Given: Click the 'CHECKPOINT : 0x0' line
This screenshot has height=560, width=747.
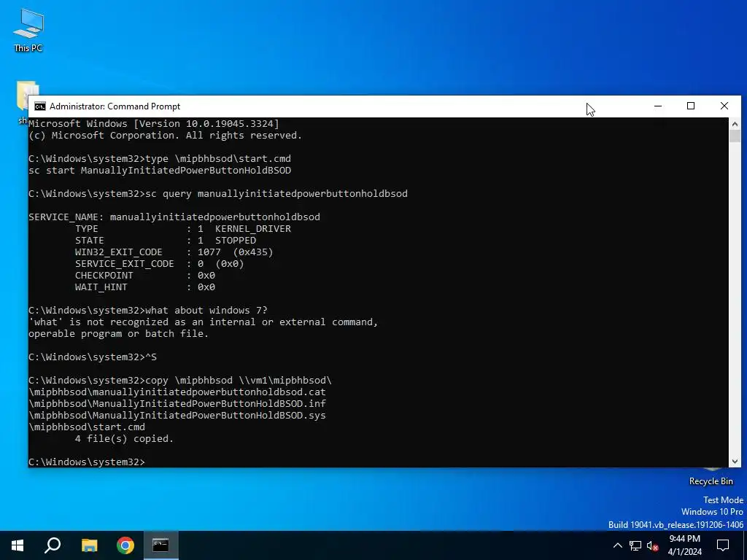Looking at the screenshot, I should 145,275.
